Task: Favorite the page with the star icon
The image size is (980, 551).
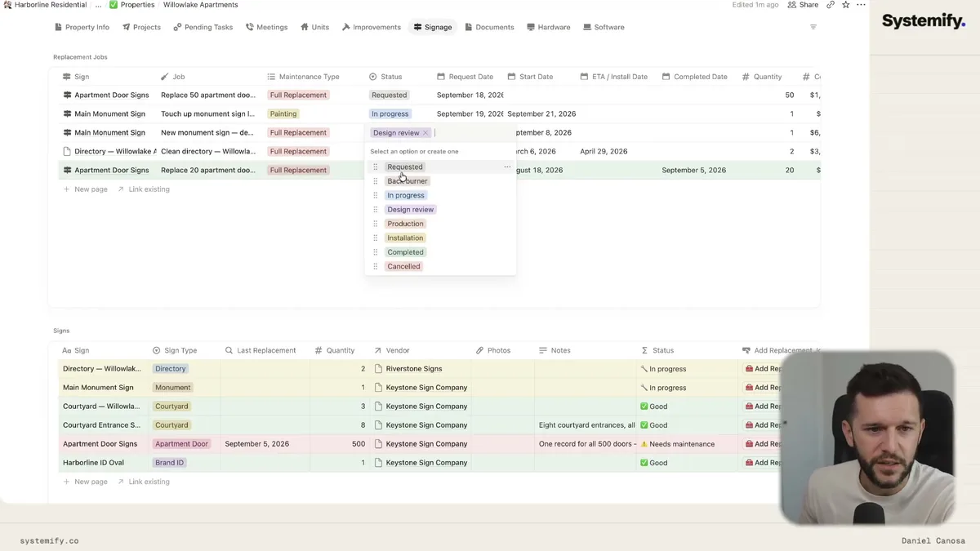Action: [x=846, y=5]
